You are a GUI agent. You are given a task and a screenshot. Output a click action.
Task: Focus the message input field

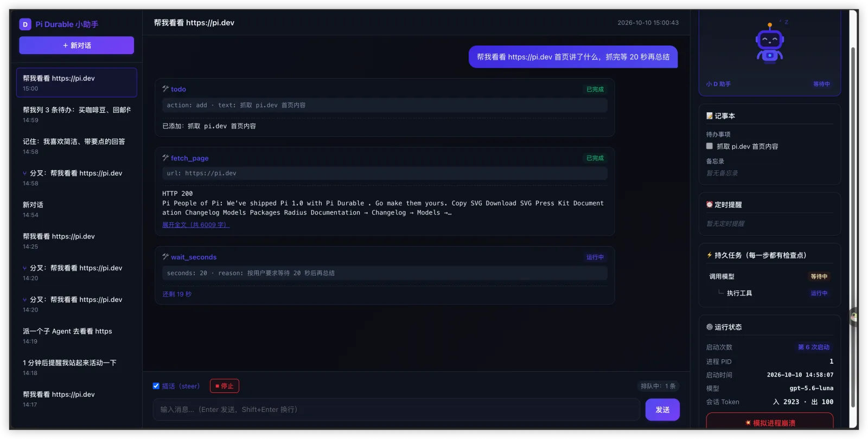[x=397, y=410]
